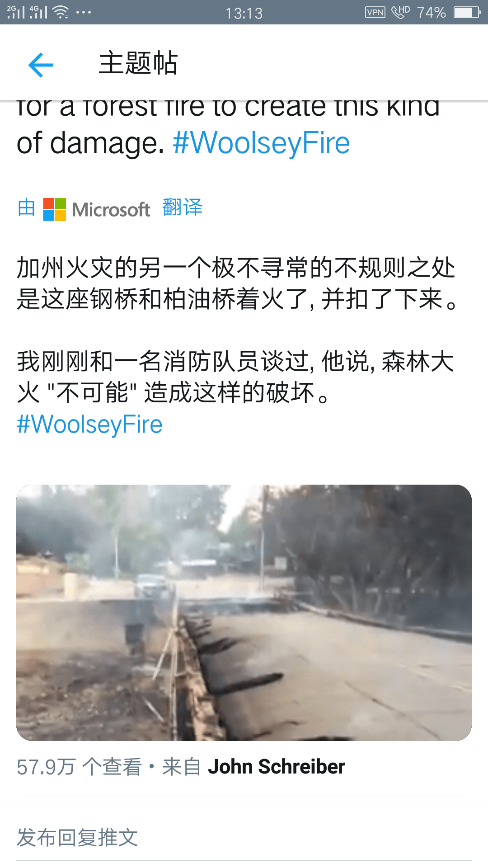
Task: Open #WoolseyFire hashtag in translated text
Action: click(89, 425)
